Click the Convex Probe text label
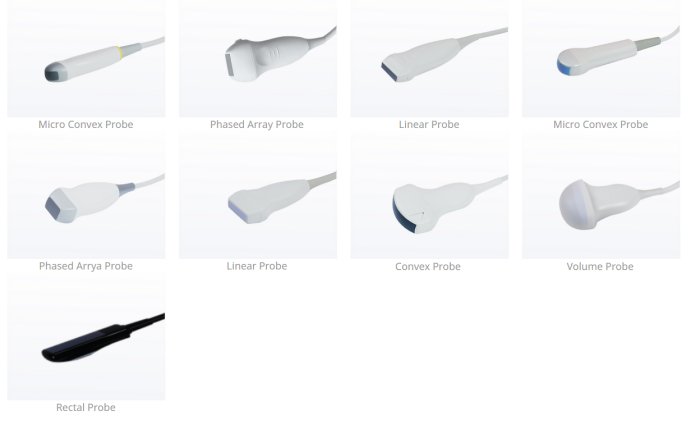This screenshot has width=700, height=429. click(428, 267)
